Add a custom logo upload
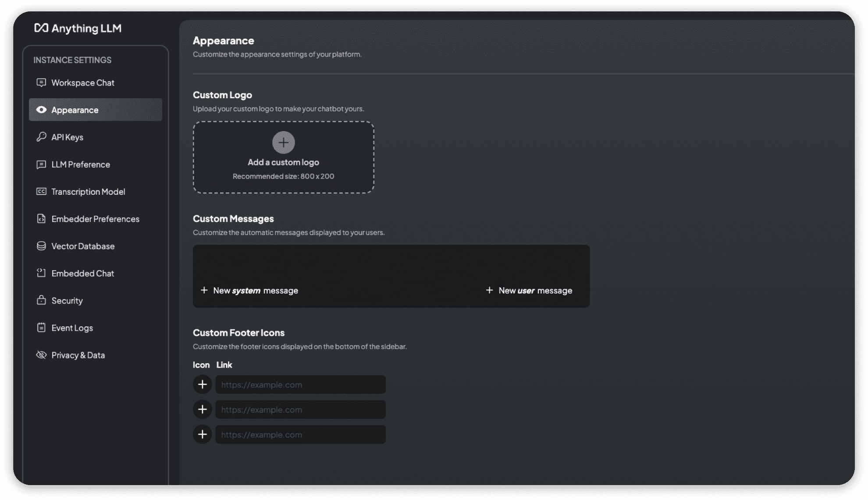This screenshot has width=868, height=500. [284, 156]
